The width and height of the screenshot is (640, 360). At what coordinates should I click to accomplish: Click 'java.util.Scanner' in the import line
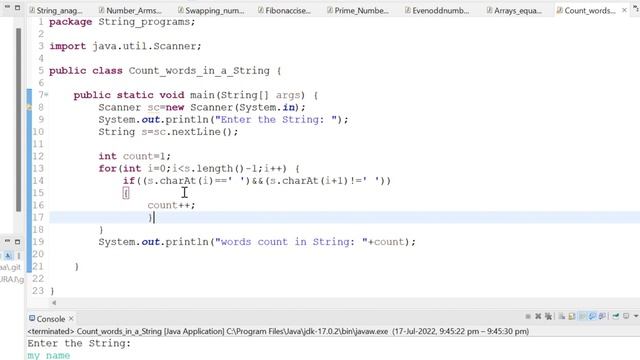pyautogui.click(x=144, y=46)
